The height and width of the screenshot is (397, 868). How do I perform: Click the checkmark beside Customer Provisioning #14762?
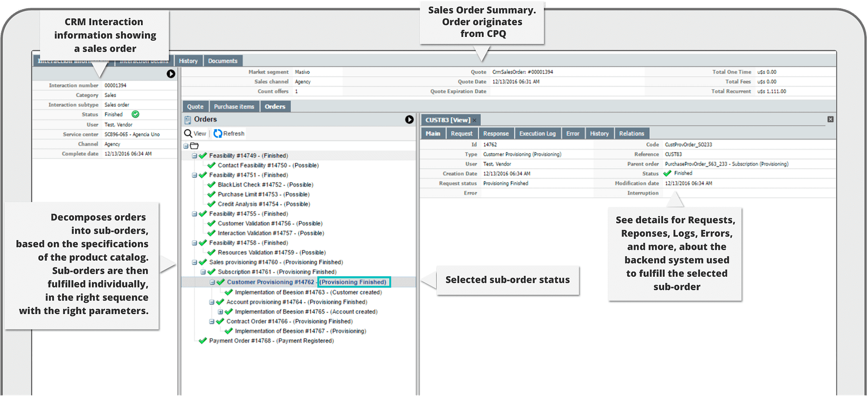point(220,282)
